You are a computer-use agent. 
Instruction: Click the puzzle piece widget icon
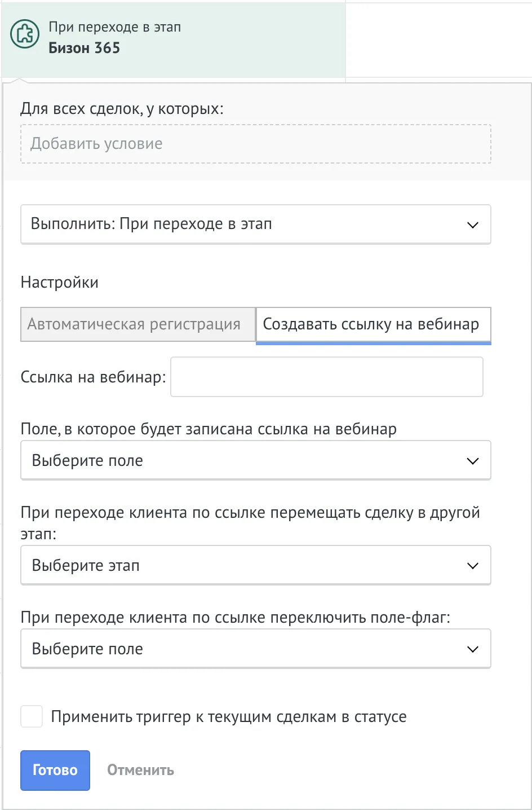(25, 34)
